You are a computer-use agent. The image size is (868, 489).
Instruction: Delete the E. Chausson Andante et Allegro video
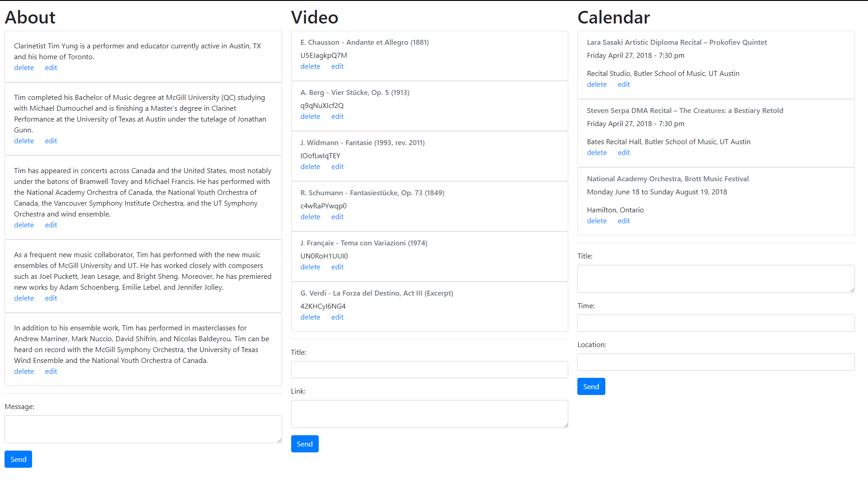click(x=310, y=66)
